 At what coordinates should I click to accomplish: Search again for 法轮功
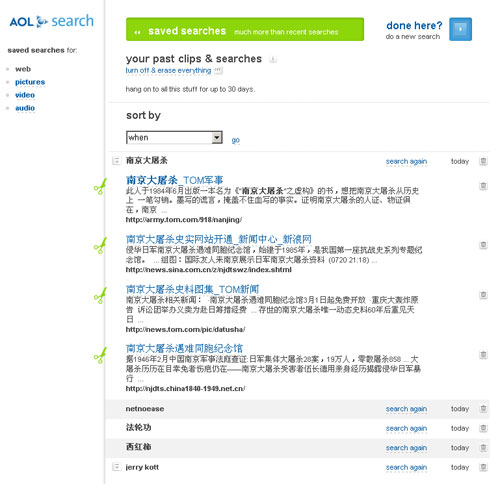pyautogui.click(x=406, y=428)
